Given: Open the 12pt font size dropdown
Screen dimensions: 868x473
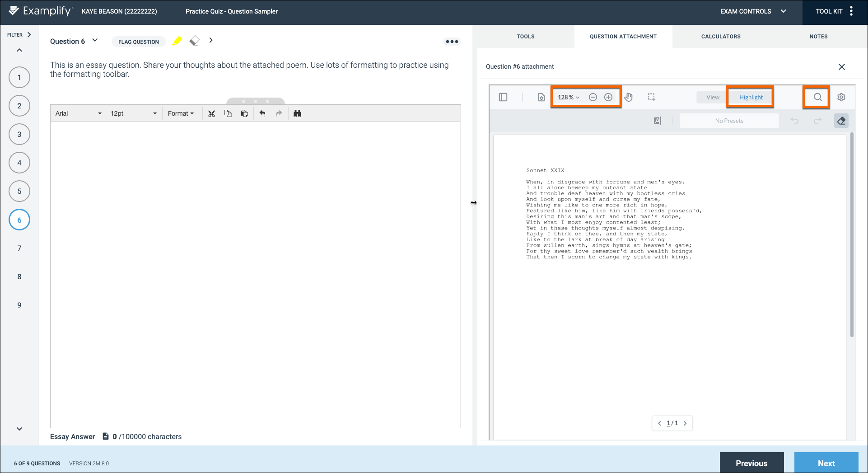Looking at the screenshot, I should point(133,113).
